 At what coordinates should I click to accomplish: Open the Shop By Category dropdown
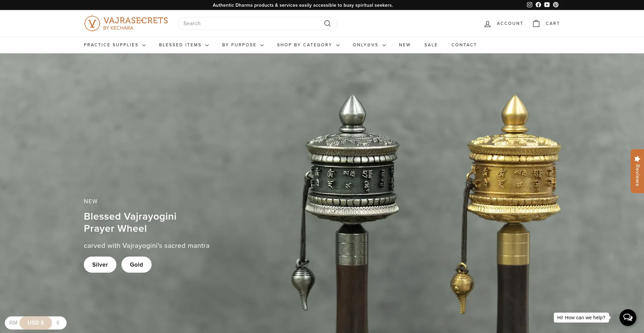[x=308, y=45]
